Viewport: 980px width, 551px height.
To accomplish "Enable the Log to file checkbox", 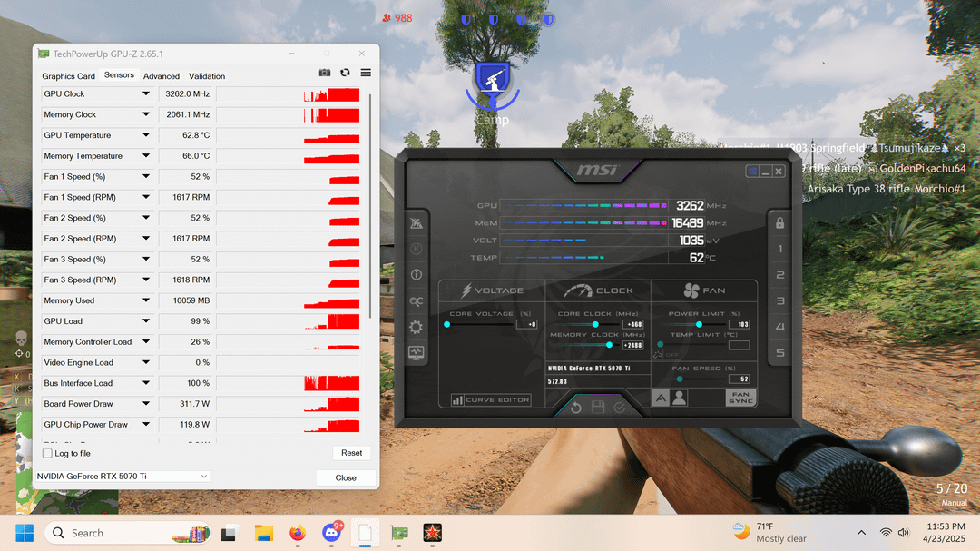I will pyautogui.click(x=47, y=454).
